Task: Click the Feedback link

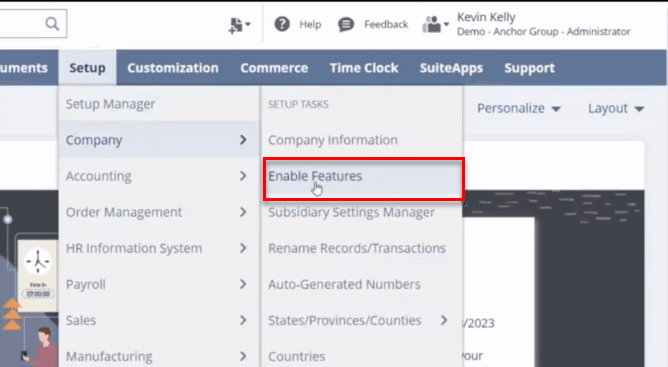Action: [386, 24]
